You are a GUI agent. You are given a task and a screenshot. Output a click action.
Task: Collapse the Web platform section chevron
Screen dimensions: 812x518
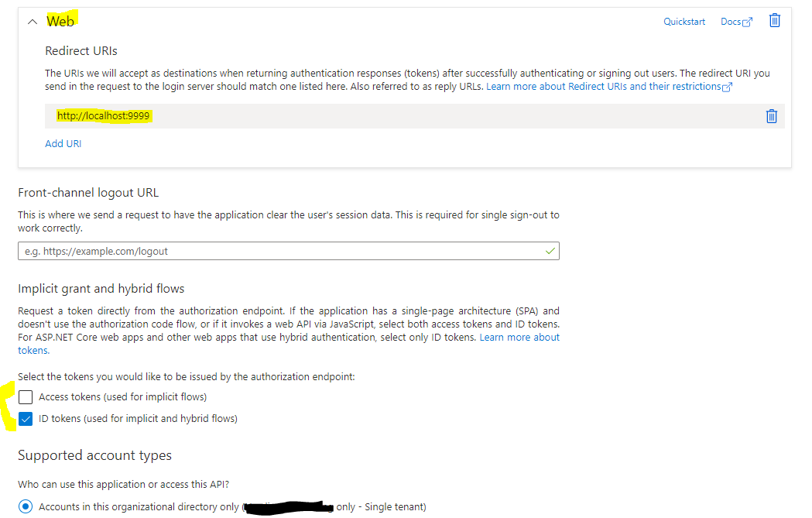point(32,22)
